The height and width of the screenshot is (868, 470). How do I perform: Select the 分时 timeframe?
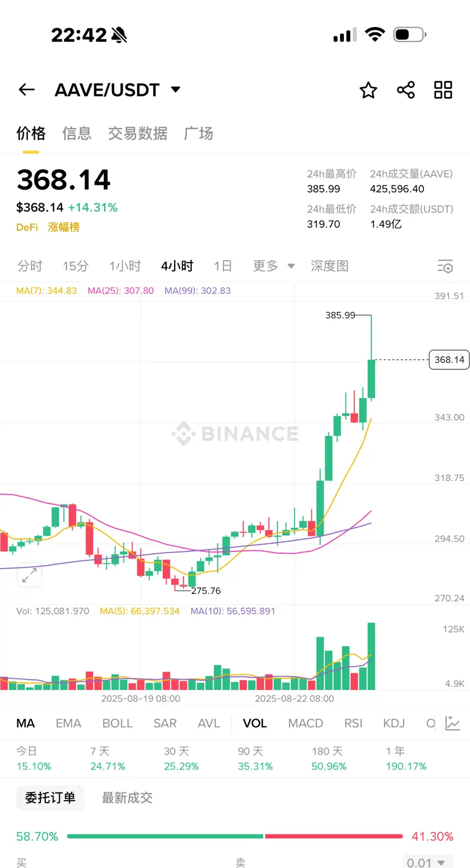[x=30, y=266]
